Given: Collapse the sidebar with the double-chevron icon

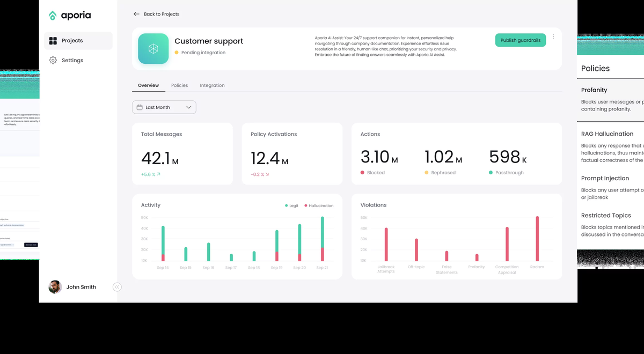Looking at the screenshot, I should coord(117,287).
